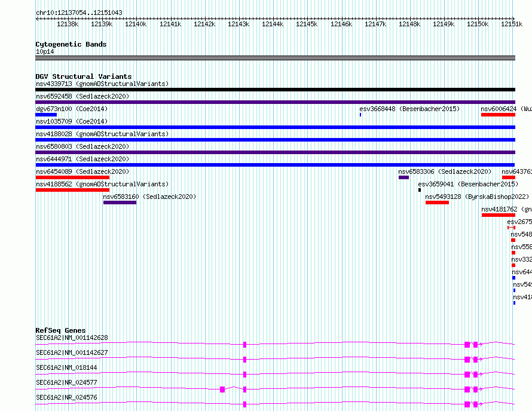Click the nsv6454089 red variant bar
The width and height of the screenshot is (532, 411).
tap(72, 177)
